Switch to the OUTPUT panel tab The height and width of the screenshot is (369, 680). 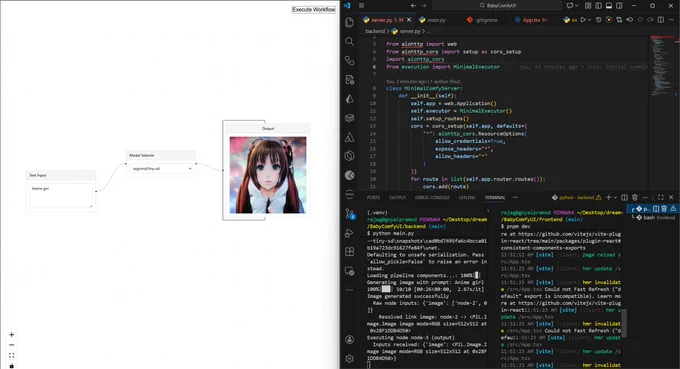(397, 198)
